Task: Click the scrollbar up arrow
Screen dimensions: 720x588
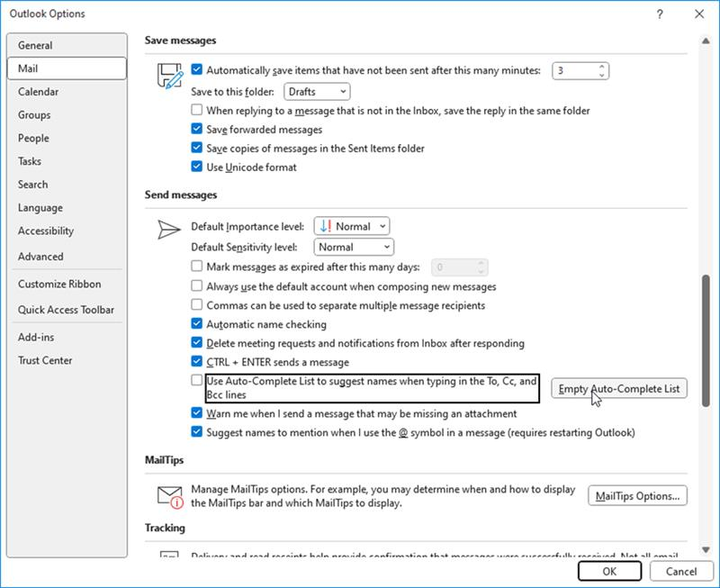Action: (706, 41)
